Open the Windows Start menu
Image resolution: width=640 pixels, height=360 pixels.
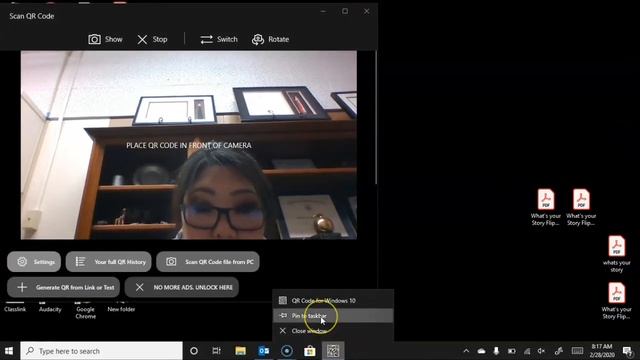[9, 351]
